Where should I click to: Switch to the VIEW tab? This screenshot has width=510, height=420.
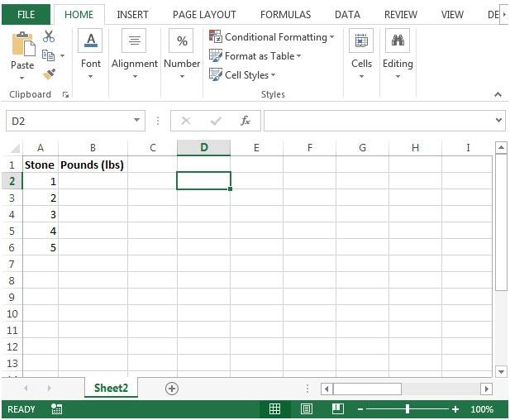[452, 15]
